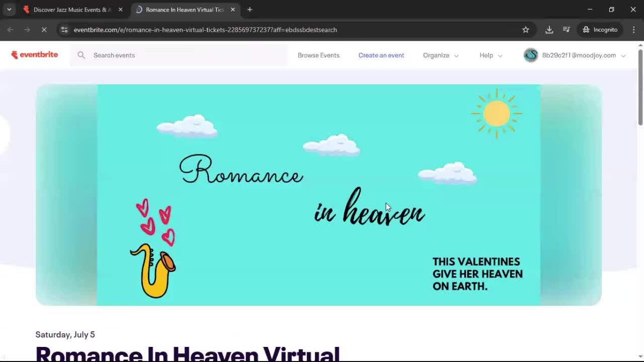Click the page vertical scrollbar thumb
The height and width of the screenshot is (362, 644).
coord(640,86)
